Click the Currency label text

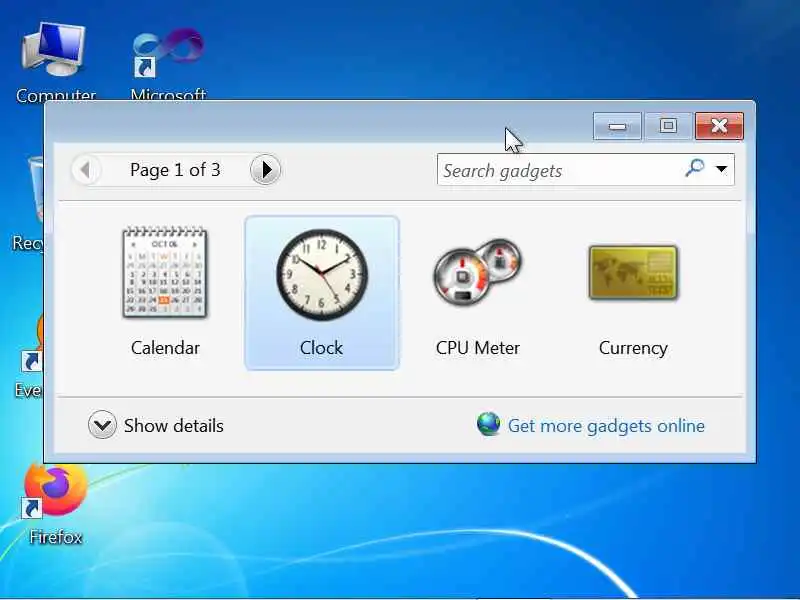pyautogui.click(x=633, y=348)
